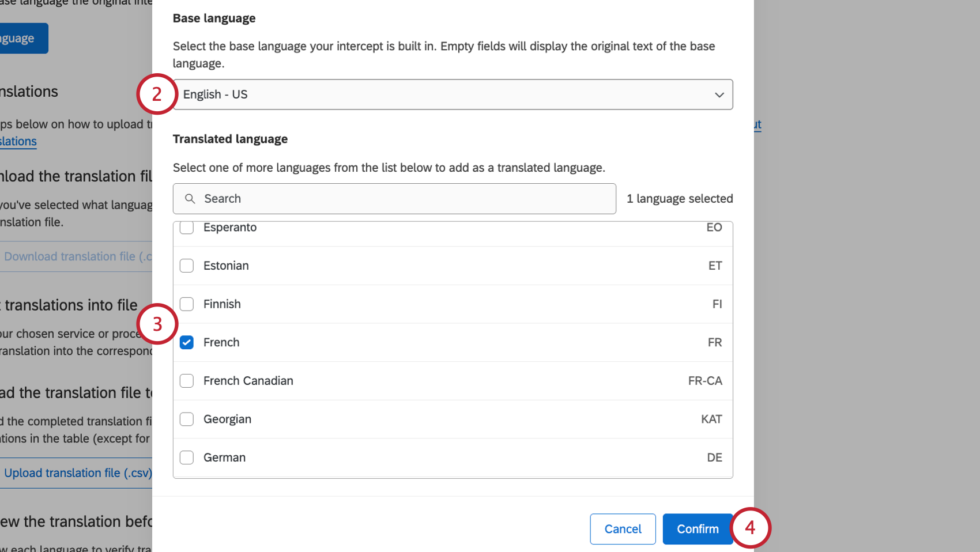Click the translations link in background page
The width and height of the screenshot is (980, 552).
18,142
